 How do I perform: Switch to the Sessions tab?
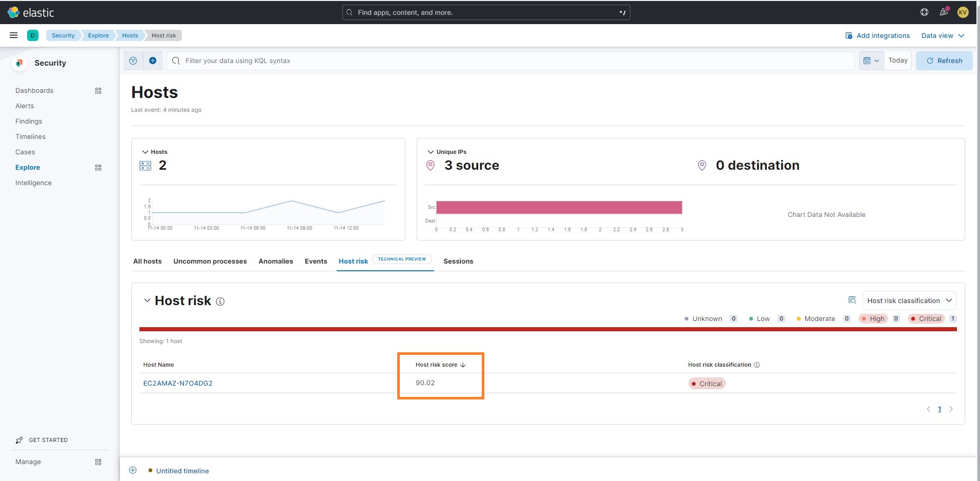[458, 261]
